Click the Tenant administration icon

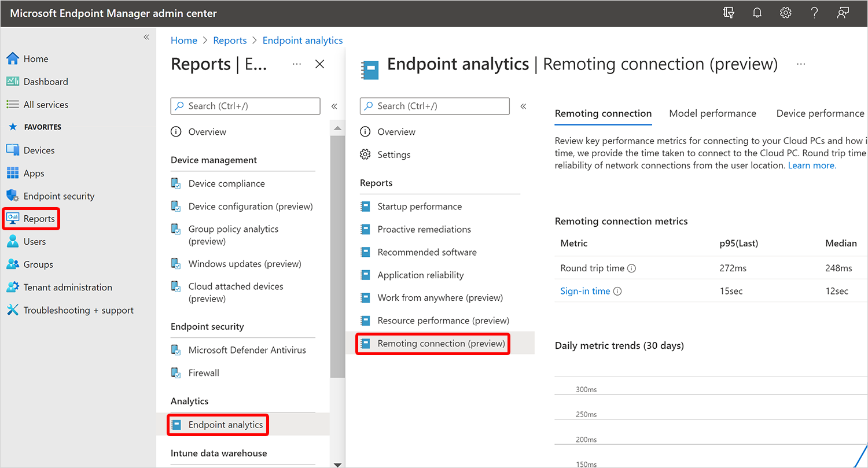tap(13, 288)
